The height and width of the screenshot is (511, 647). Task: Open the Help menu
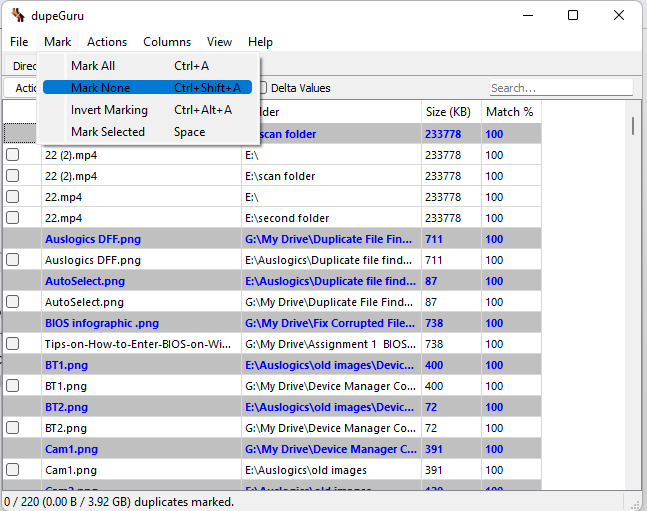coord(260,42)
